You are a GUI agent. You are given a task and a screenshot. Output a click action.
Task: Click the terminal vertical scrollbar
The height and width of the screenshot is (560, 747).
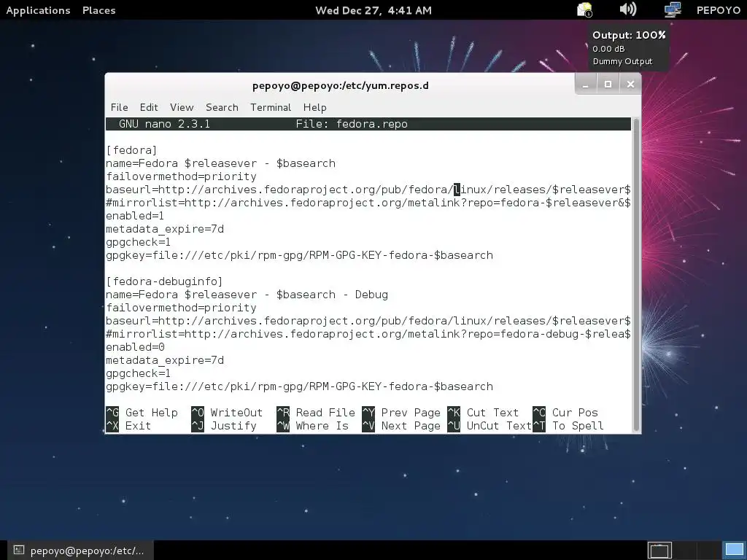coord(636,275)
